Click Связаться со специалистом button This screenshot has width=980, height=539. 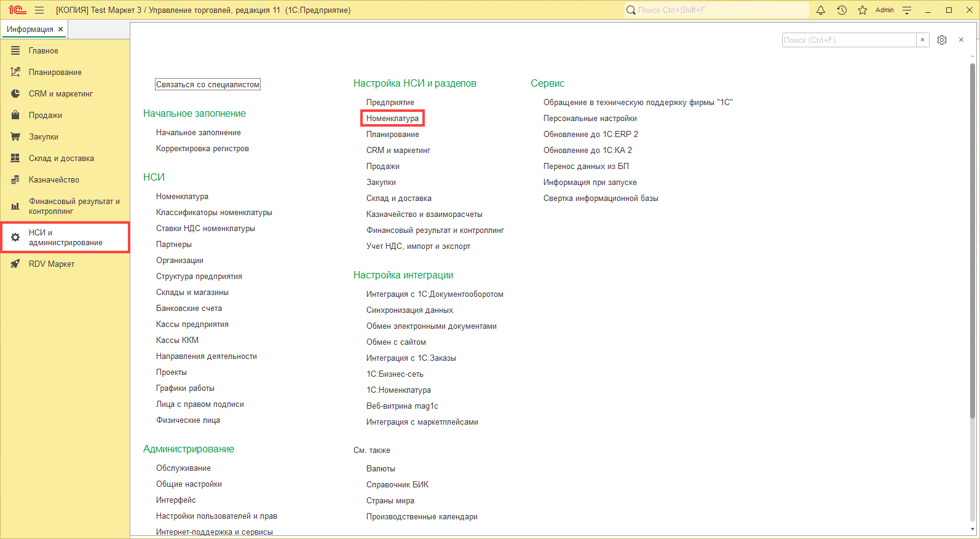click(208, 85)
